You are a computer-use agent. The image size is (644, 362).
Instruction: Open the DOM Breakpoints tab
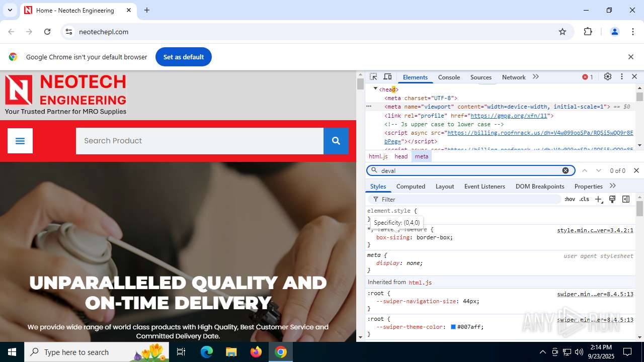pos(540,186)
